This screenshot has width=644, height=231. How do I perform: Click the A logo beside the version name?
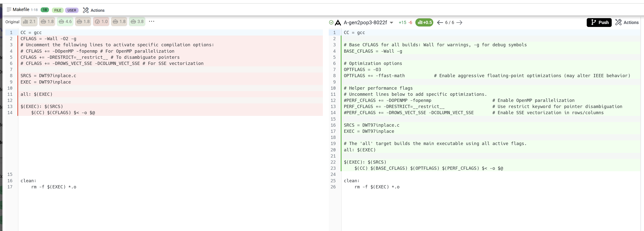(x=338, y=23)
